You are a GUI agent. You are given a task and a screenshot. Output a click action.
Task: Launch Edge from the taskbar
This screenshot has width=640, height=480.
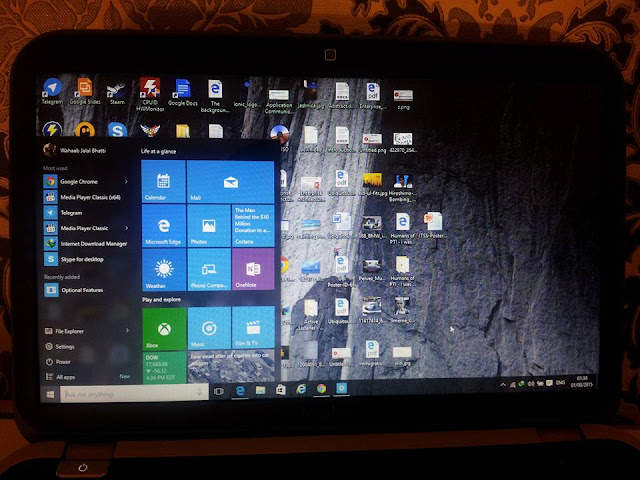240,391
